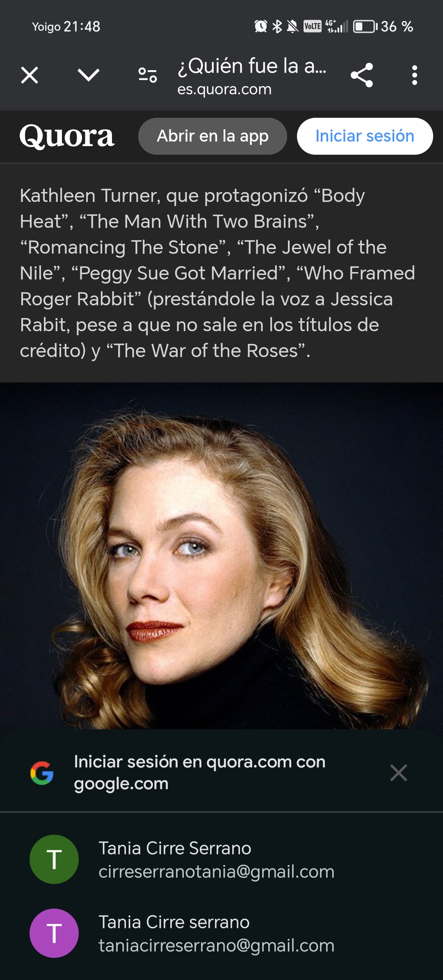Viewport: 443px width, 980px height.
Task: Tap the page title ¿Quién fue la a...
Action: click(252, 66)
